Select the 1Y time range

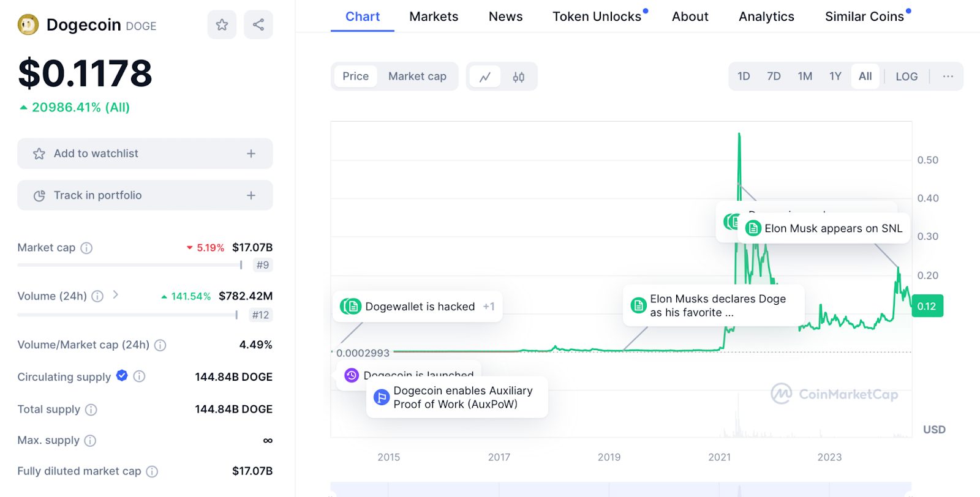coord(835,77)
